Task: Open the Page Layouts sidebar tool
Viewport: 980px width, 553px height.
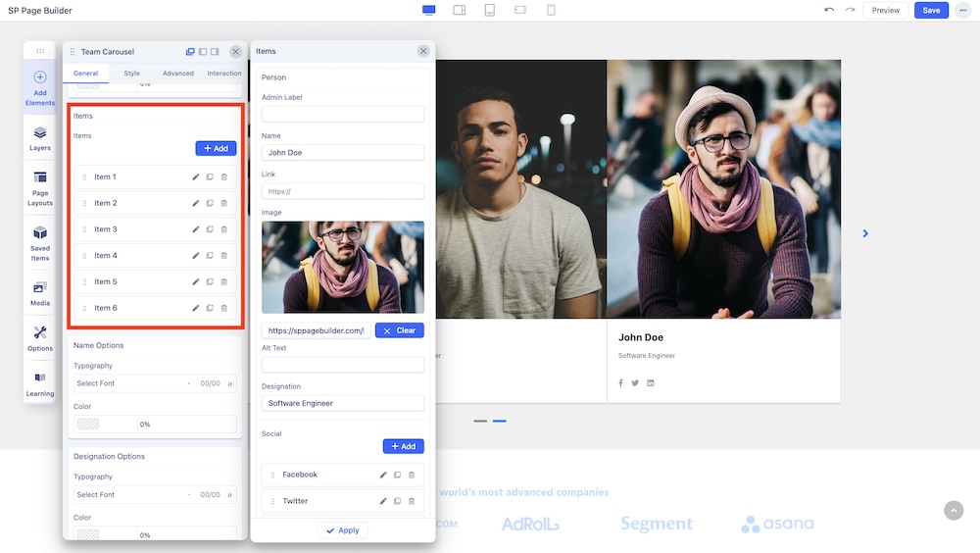Action: coord(40,186)
